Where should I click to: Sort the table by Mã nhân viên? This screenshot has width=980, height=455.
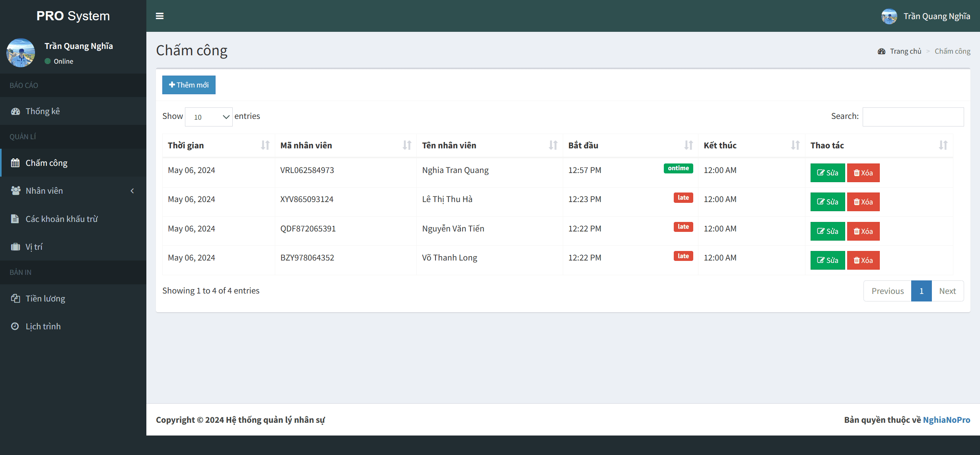point(345,146)
